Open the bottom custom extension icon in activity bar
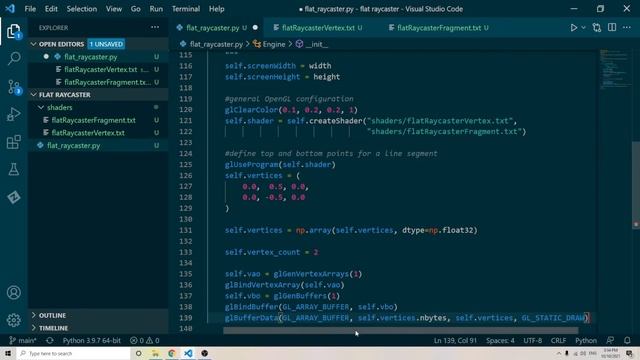This screenshot has width=640, height=360. pyautogui.click(x=13, y=198)
